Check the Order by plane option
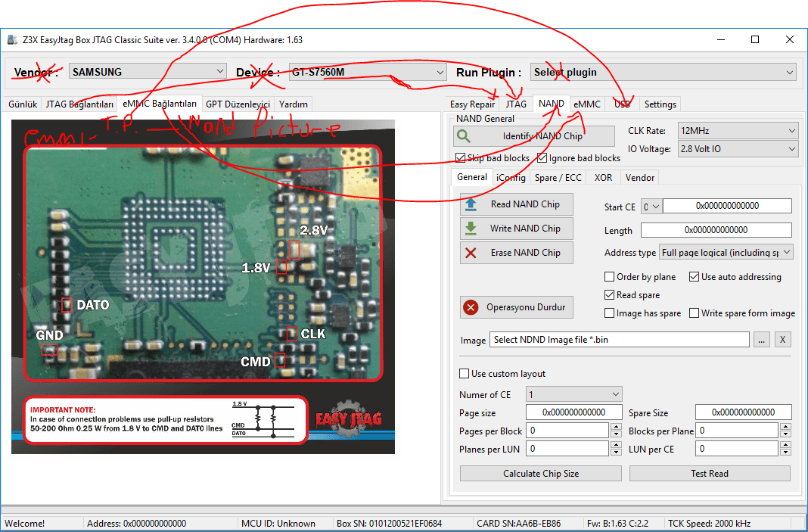 (610, 277)
